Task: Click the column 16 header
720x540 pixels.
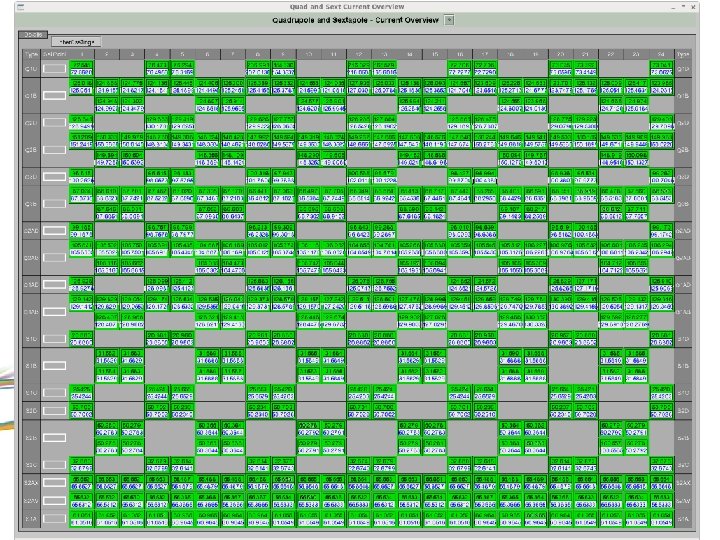Action: point(460,54)
